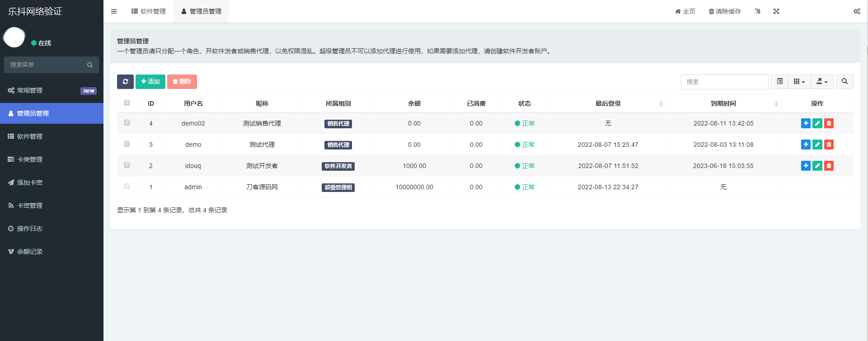Image resolution: width=868 pixels, height=341 pixels.
Task: Toggle the table card view icon
Action: pyautogui.click(x=779, y=82)
